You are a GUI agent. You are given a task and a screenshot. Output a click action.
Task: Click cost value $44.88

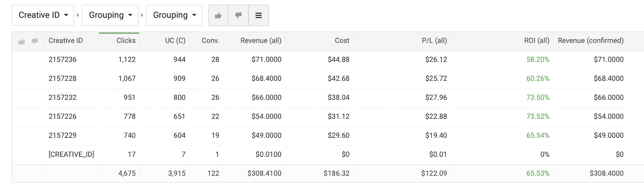click(339, 60)
